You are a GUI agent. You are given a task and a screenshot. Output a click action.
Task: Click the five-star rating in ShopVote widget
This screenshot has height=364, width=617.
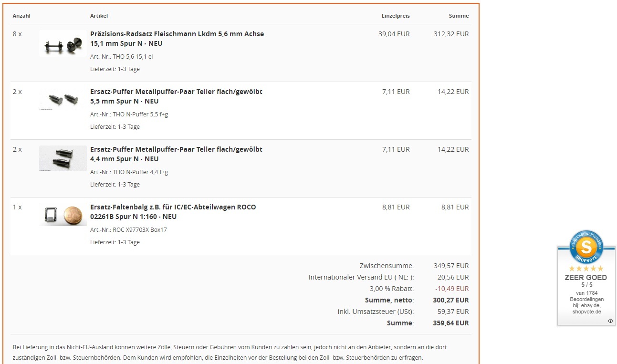[x=586, y=269]
